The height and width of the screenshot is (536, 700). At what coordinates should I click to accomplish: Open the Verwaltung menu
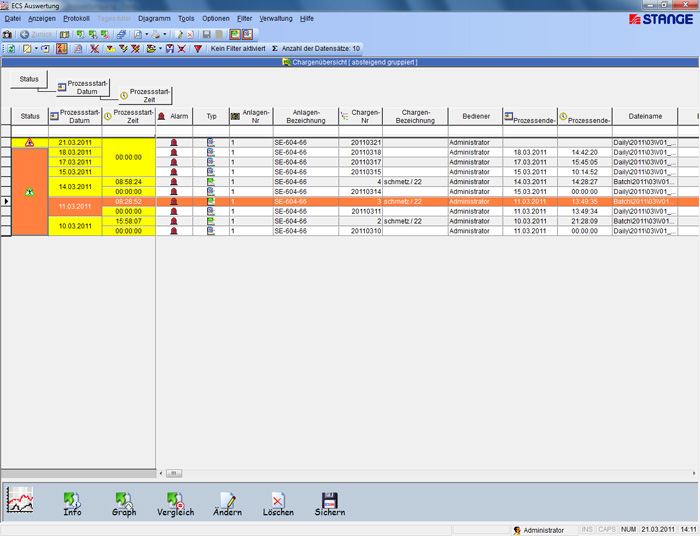tap(276, 18)
